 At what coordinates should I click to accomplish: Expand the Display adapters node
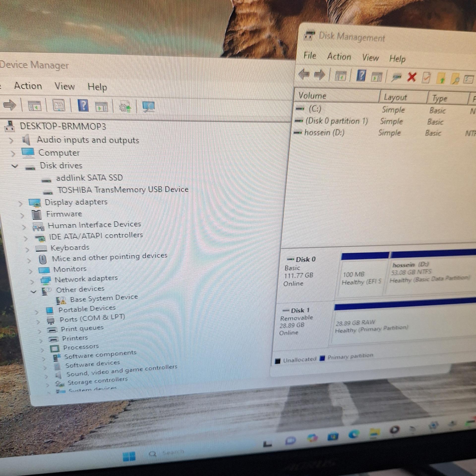click(21, 204)
